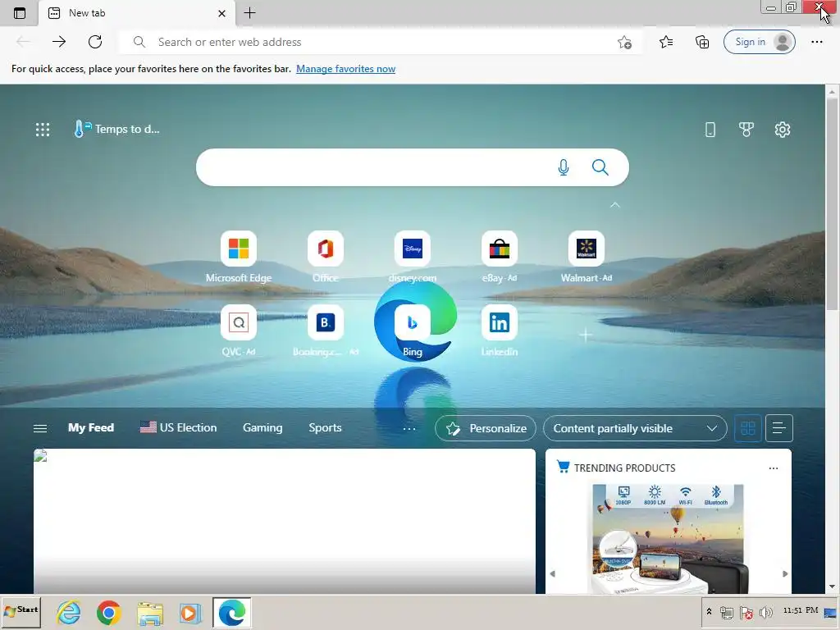Viewport: 840px width, 630px height.
Task: Select the Sports feed tab
Action: point(325,427)
